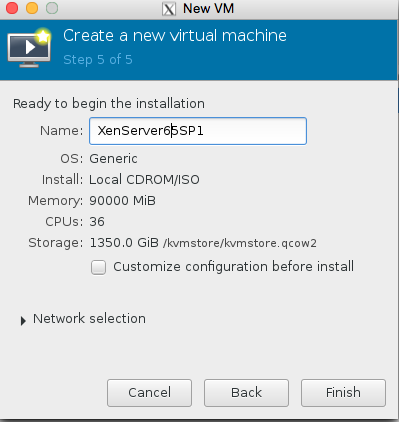The height and width of the screenshot is (422, 399).
Task: Click the OS value Generic
Action: click(113, 159)
